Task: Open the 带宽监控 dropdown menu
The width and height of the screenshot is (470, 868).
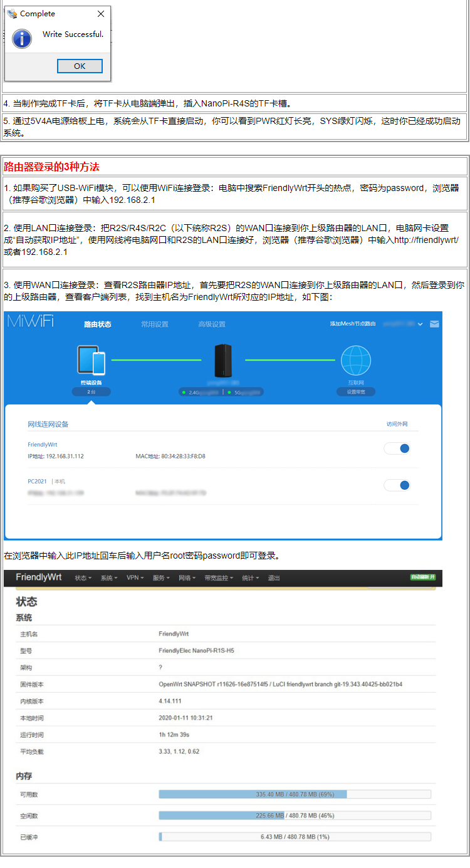Action: pyautogui.click(x=219, y=578)
